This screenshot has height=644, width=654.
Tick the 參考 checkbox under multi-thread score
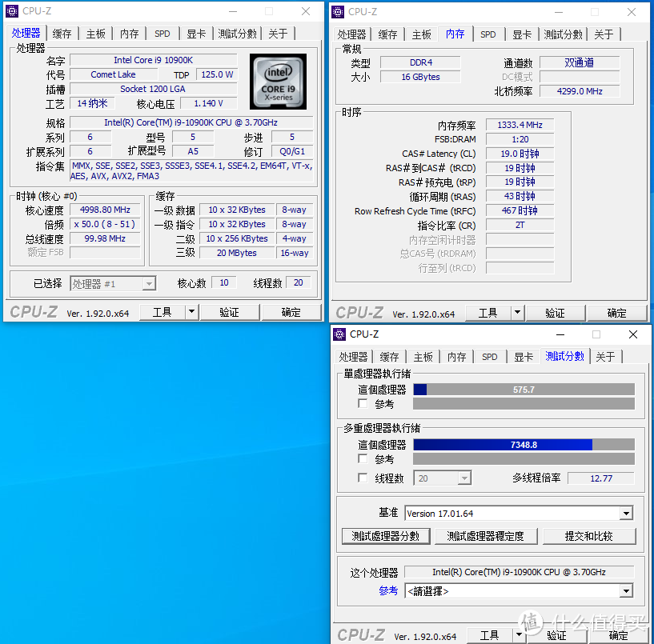tap(363, 459)
